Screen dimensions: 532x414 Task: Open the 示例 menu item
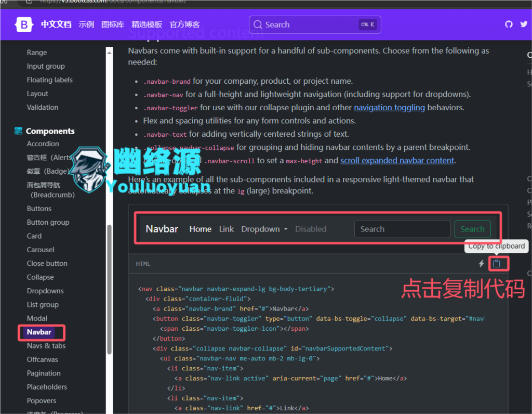(86, 24)
